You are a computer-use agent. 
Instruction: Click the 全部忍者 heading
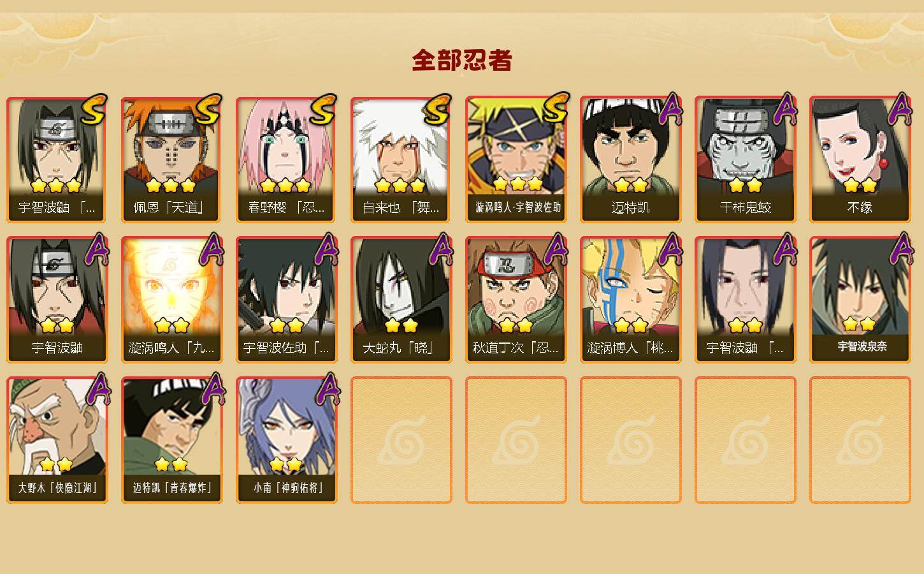pos(462,61)
